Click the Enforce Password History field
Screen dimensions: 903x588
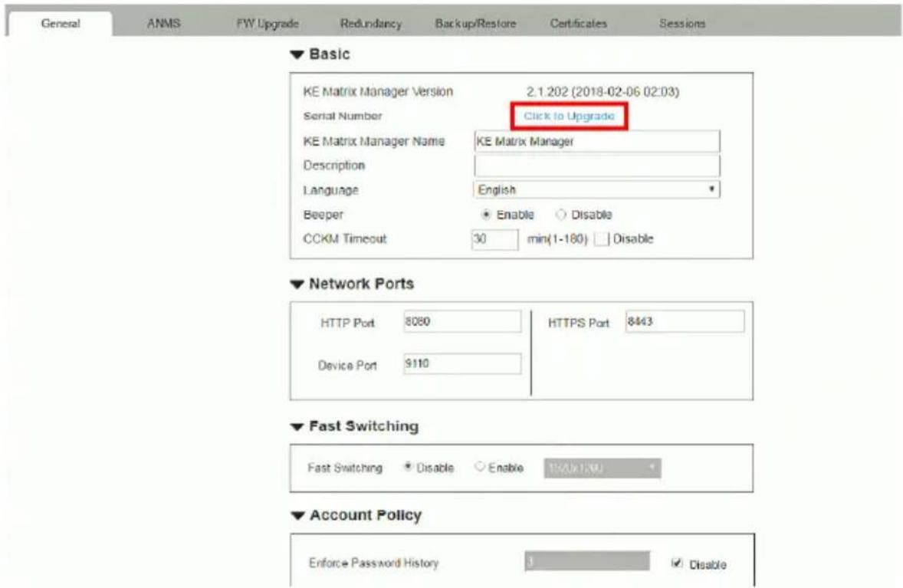click(x=587, y=561)
